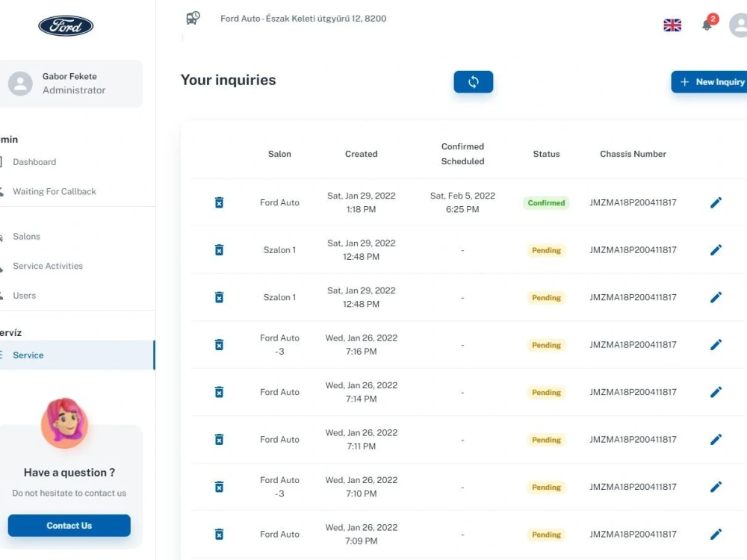The image size is (747, 560).
Task: Click the Ford Auto address text in the header
Action: tap(303, 19)
